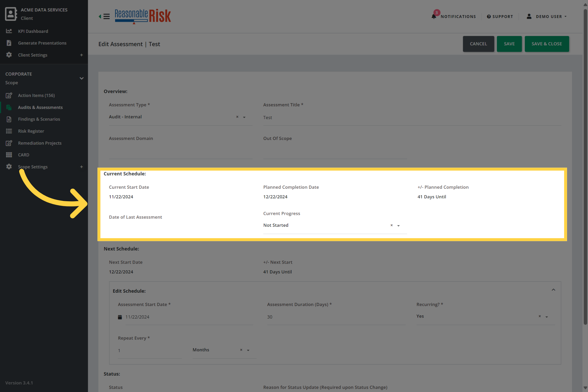Click the Scope Settings gear icon

coord(9,167)
